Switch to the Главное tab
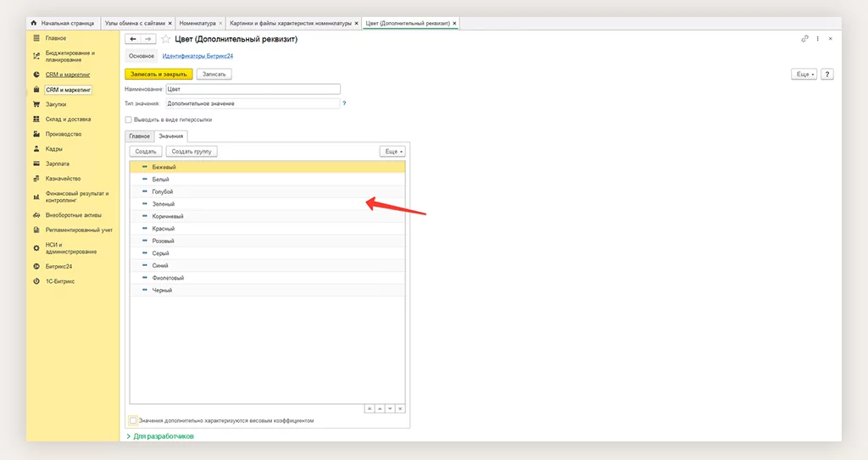Image resolution: width=868 pixels, height=460 pixels. [139, 136]
